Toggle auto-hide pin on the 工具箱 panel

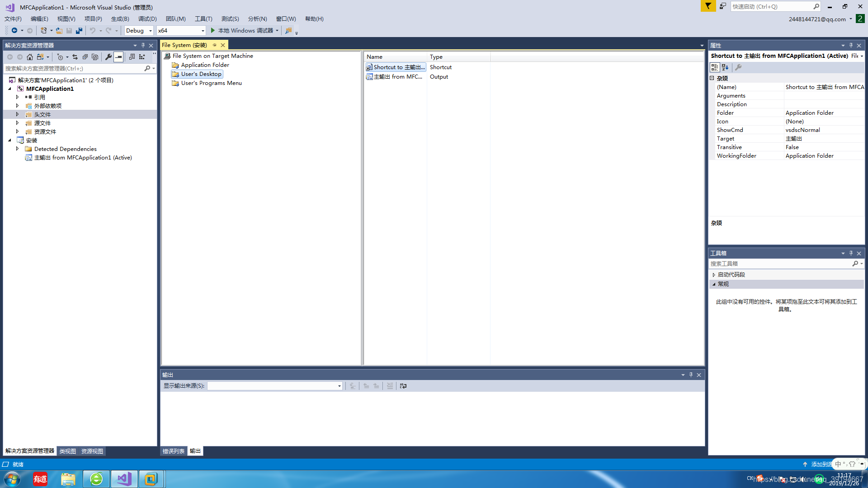coord(851,253)
